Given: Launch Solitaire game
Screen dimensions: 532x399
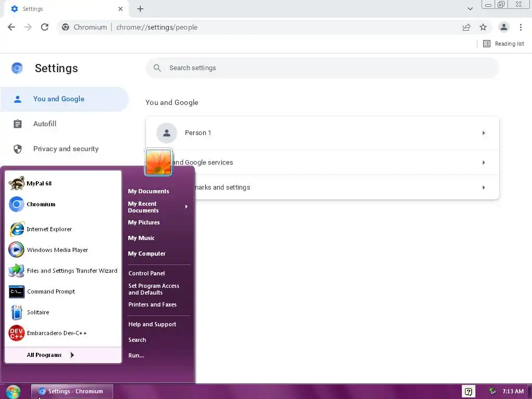Looking at the screenshot, I should point(63,312).
